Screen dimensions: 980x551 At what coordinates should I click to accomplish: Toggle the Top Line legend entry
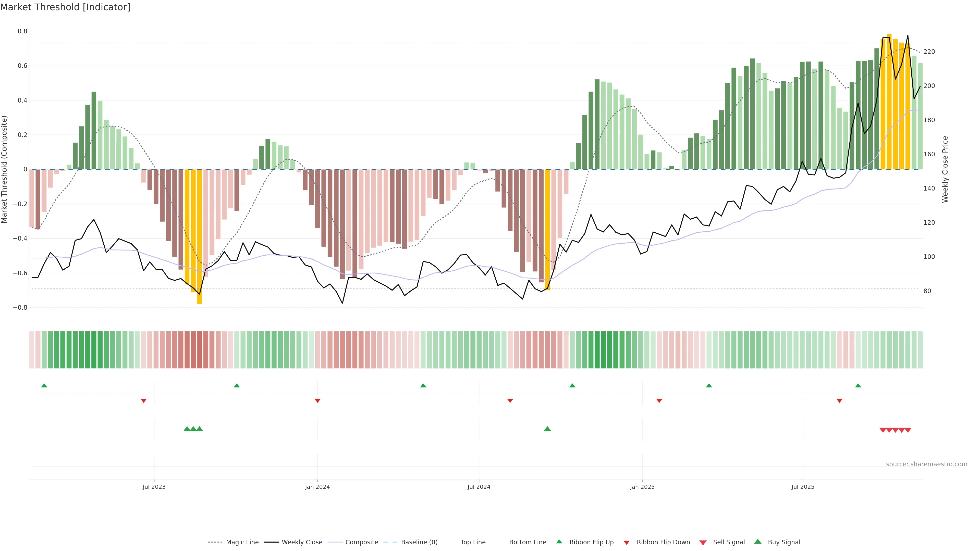click(473, 542)
